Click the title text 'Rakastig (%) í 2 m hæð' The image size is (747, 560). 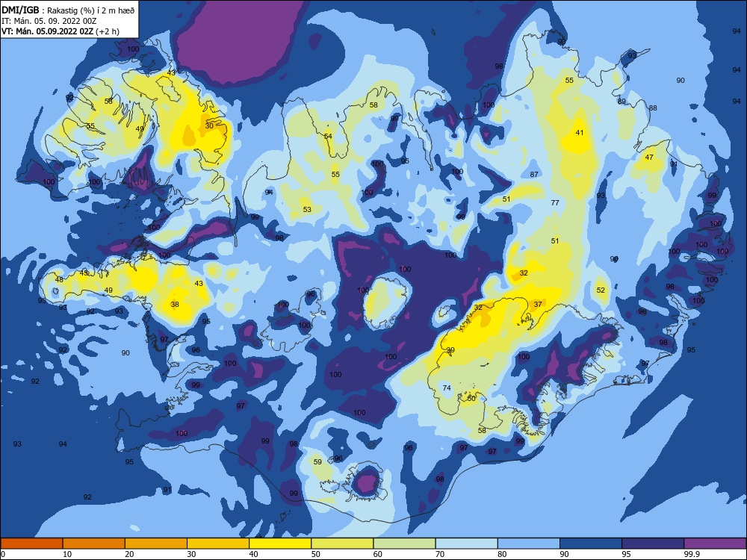coord(91,10)
